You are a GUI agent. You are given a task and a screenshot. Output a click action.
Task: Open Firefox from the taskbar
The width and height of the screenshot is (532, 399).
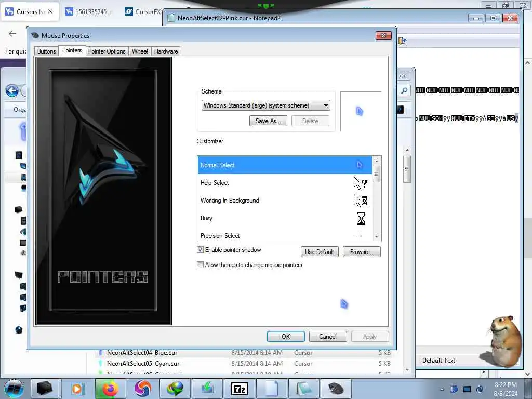coord(110,389)
